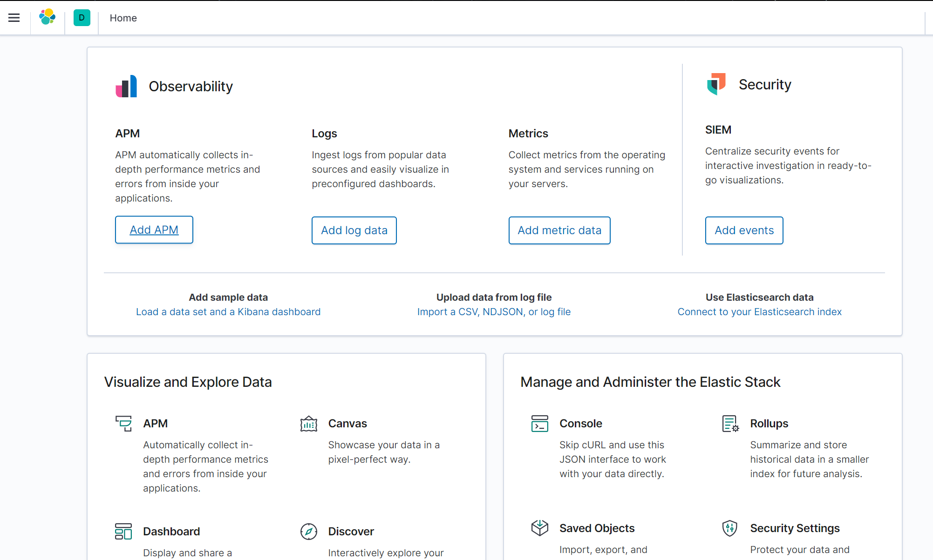Click the Observability bar chart icon
Screen dimensions: 933x560
(x=126, y=86)
